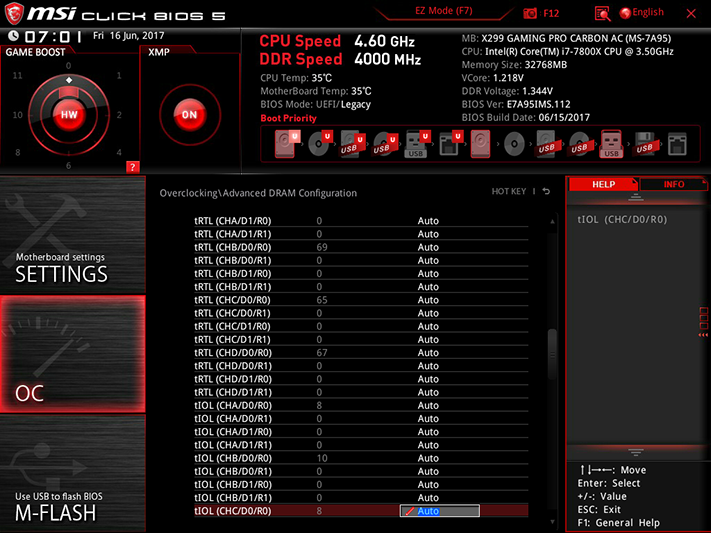
Task: Select the tRTL (CHA/D1/R1) row
Action: coord(361,234)
